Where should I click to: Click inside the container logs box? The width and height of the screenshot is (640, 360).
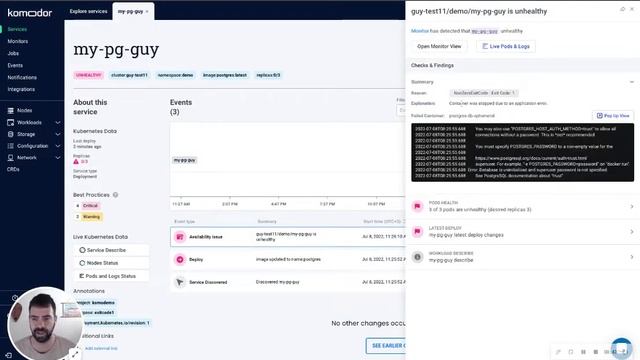point(522,153)
